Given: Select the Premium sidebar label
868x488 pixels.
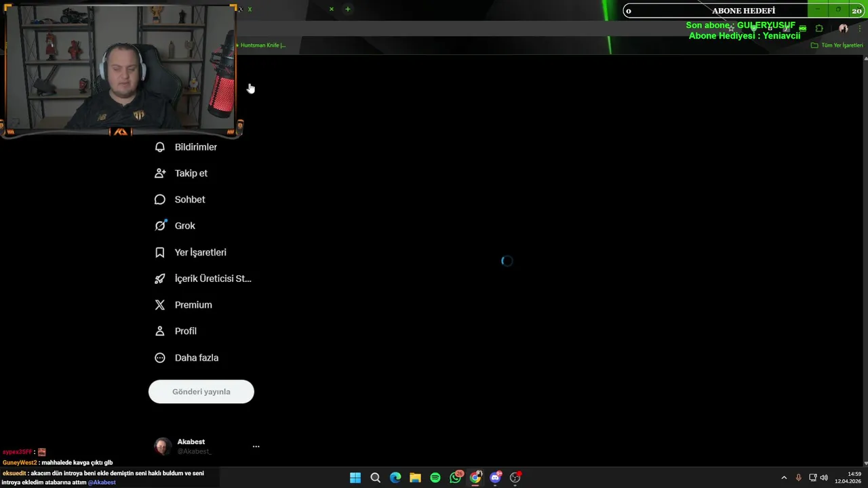Looking at the screenshot, I should [193, 305].
